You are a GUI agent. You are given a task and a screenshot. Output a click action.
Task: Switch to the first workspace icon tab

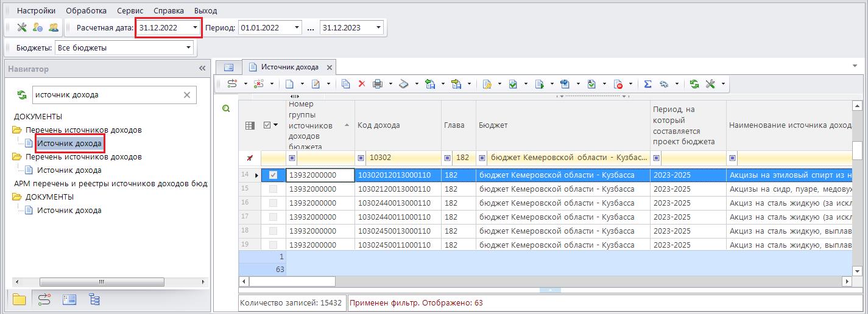(x=229, y=67)
